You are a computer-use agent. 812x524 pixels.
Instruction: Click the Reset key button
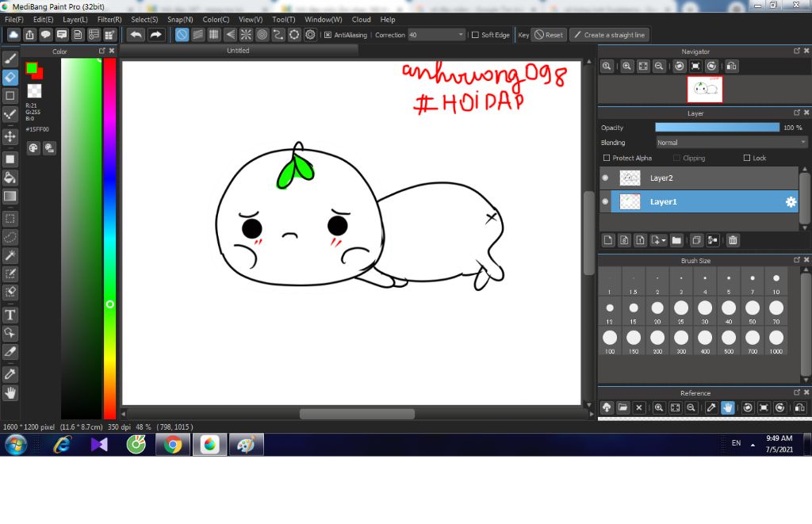[549, 35]
